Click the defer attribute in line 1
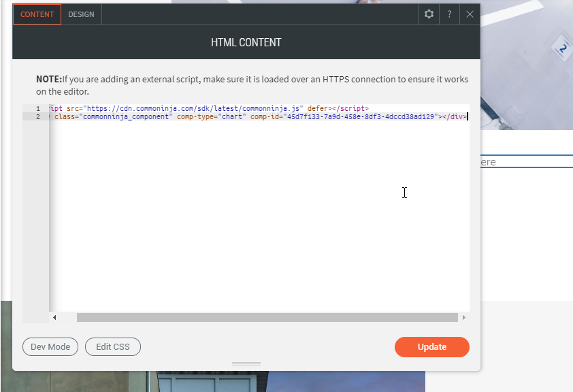 click(318, 108)
